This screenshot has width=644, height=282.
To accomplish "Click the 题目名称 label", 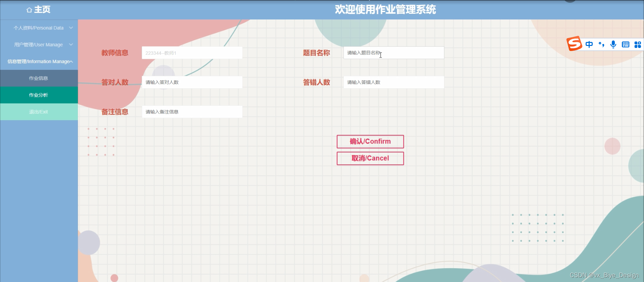I will pyautogui.click(x=317, y=53).
